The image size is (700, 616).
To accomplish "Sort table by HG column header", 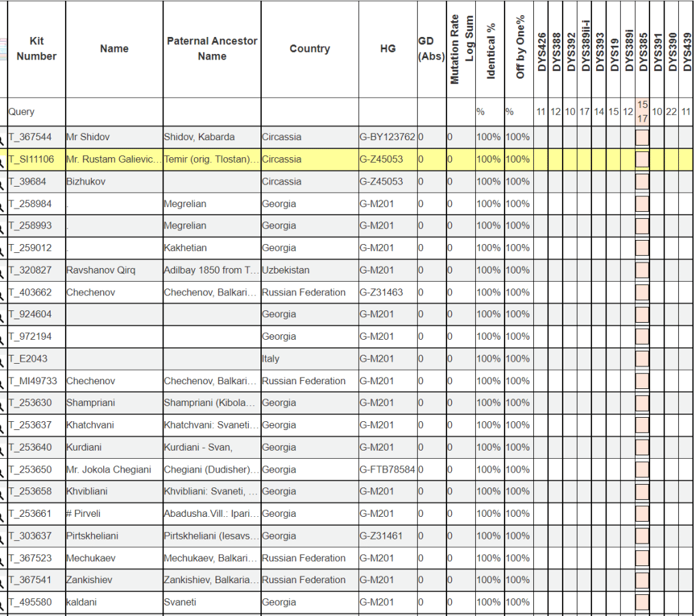I will point(388,49).
